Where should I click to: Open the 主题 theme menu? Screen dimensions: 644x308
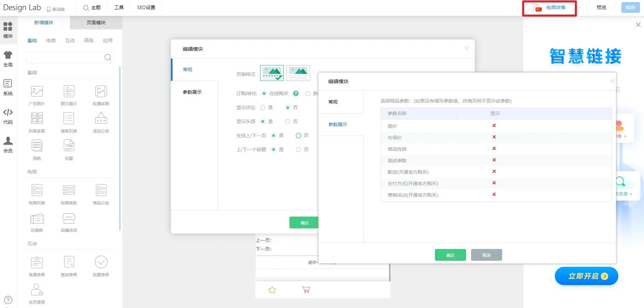pyautogui.click(x=92, y=7)
